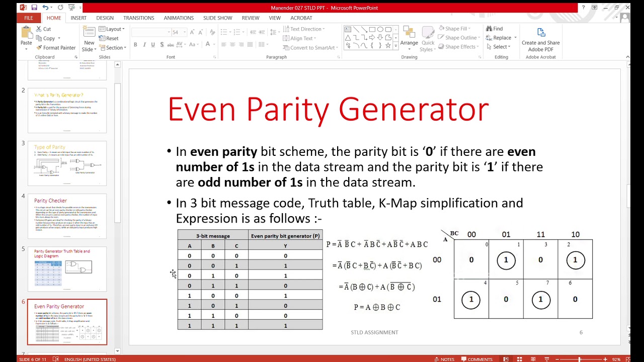Click the zoom in plus button

605,359
